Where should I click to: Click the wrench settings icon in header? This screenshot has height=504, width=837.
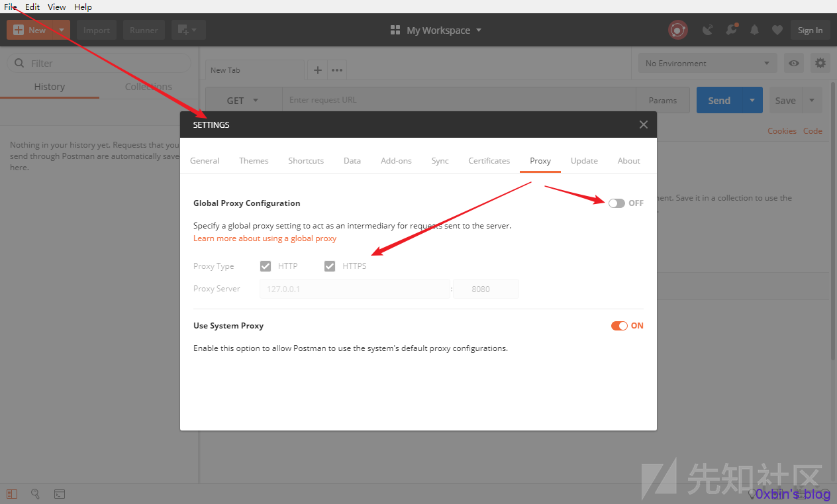coord(732,30)
